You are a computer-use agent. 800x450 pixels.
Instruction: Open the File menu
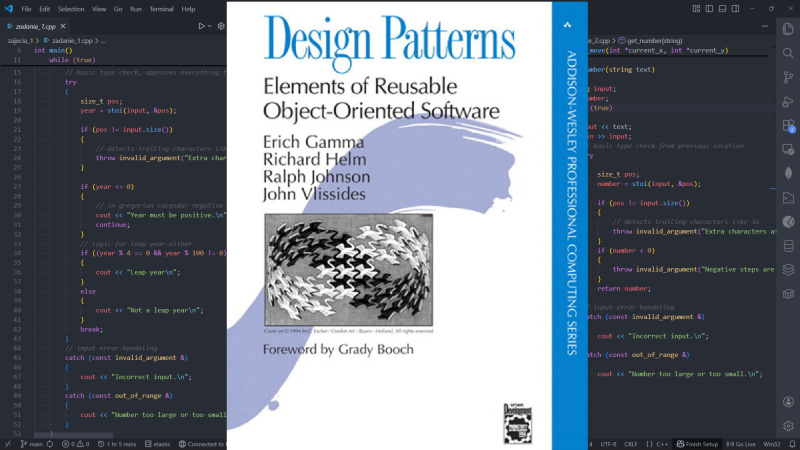(x=26, y=9)
